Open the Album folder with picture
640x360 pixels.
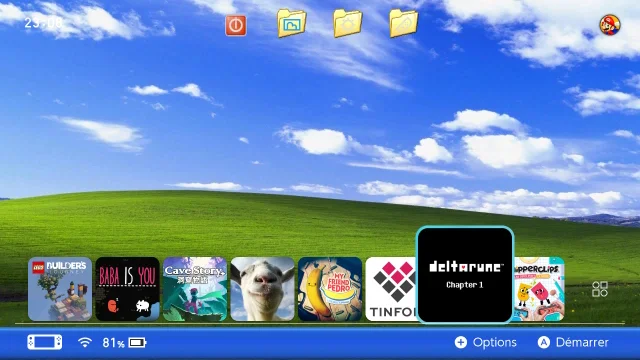(x=291, y=23)
